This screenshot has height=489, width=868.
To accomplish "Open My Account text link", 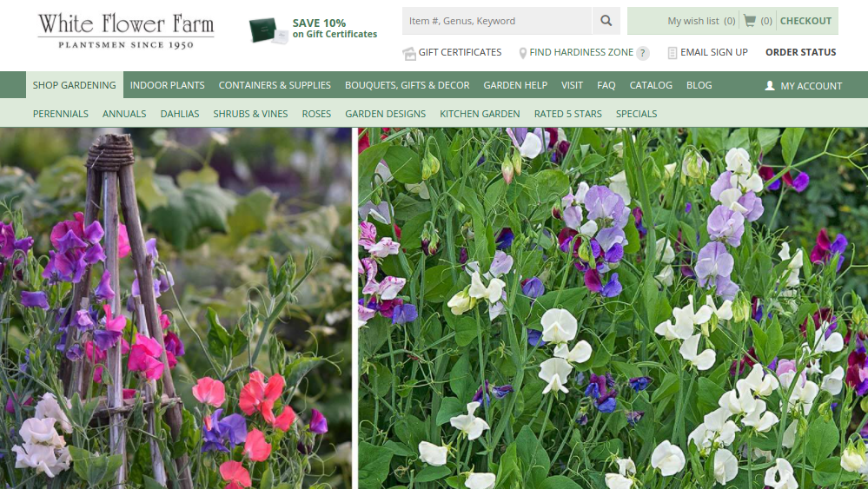I will point(811,86).
